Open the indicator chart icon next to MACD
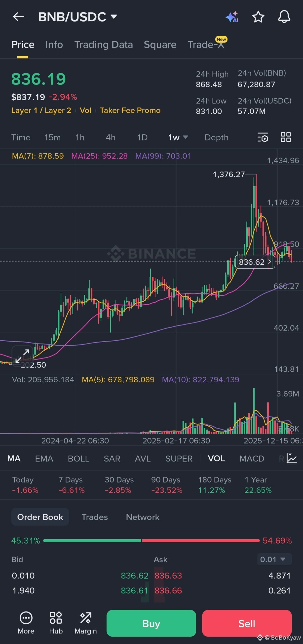Viewport: 303px width, 644px height. 292,458
